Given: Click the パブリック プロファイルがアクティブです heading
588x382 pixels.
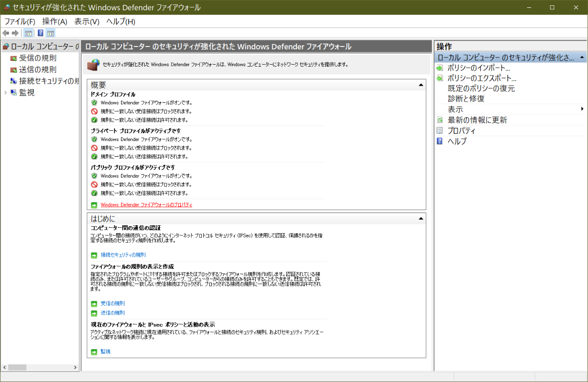Looking at the screenshot, I should 133,167.
